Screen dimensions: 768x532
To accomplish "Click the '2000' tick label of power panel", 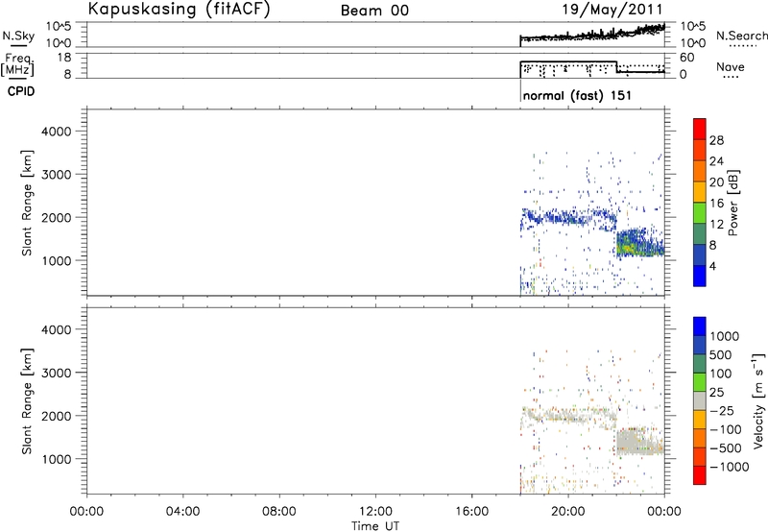I will (x=57, y=217).
